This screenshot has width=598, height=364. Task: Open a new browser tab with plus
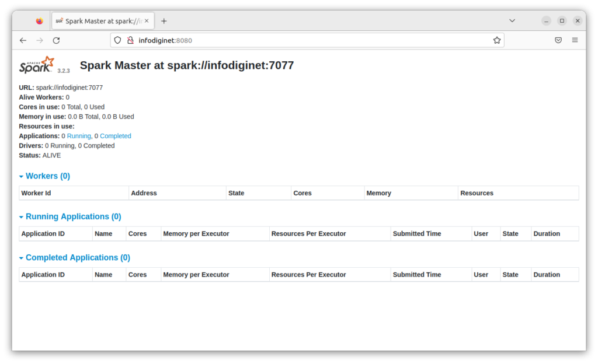pyautogui.click(x=164, y=21)
